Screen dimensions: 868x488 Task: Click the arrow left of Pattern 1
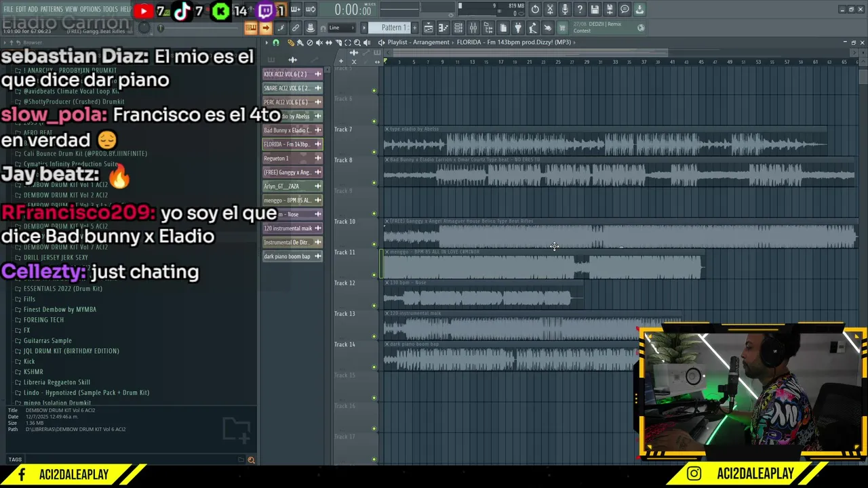(364, 28)
